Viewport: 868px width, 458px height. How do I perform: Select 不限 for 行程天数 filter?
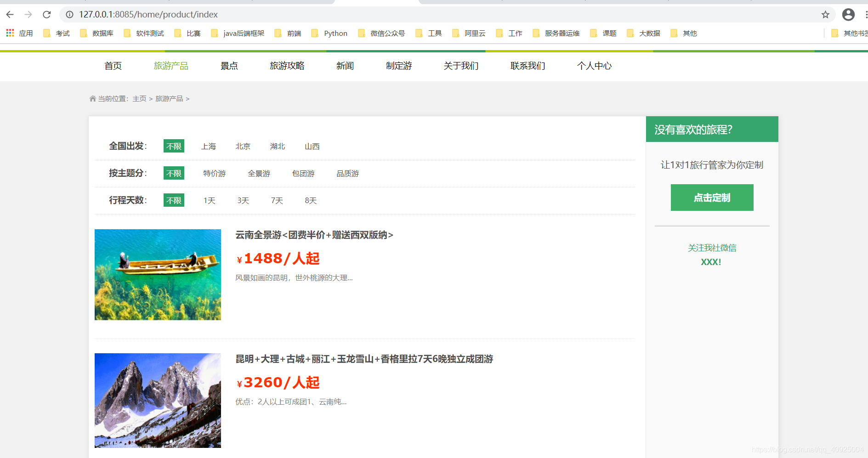point(174,200)
